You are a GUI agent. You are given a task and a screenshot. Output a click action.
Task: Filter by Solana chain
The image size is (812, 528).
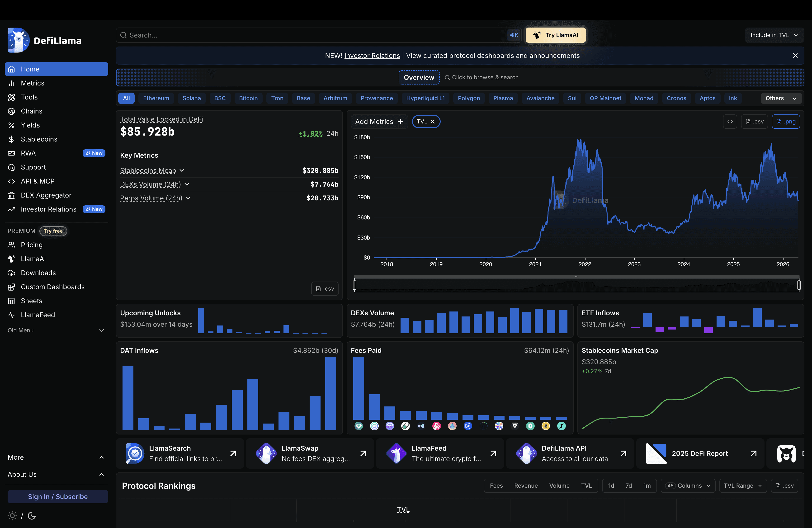[x=191, y=98]
